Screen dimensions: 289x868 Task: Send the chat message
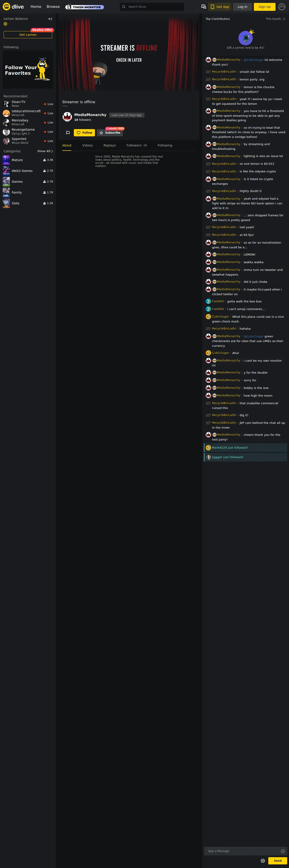(278, 861)
